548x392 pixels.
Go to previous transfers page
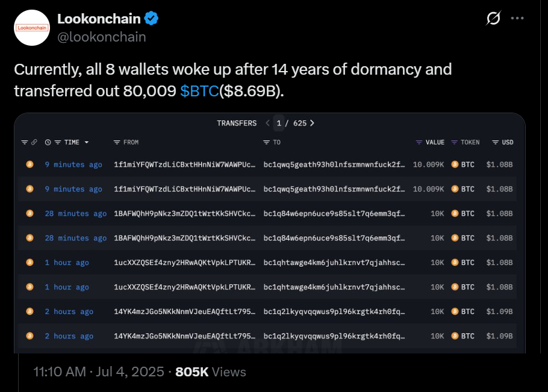click(x=269, y=123)
